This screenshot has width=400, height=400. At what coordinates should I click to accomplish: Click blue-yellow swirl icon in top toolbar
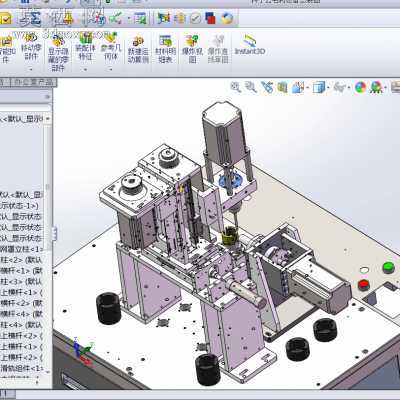[x=227, y=18]
